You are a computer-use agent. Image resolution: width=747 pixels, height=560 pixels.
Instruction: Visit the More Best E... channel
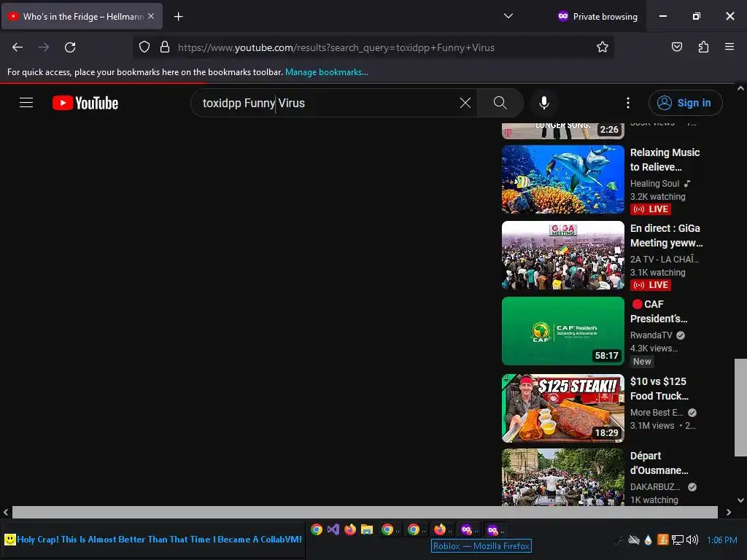coord(657,413)
